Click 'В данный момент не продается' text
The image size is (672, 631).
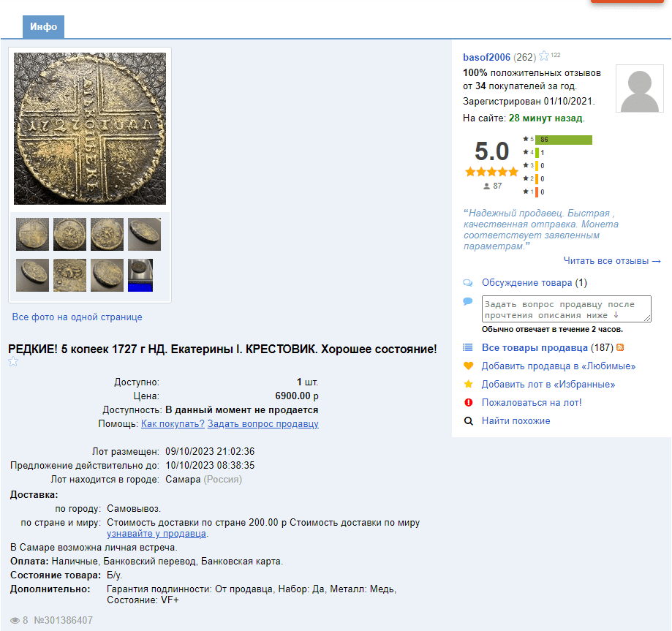click(242, 410)
